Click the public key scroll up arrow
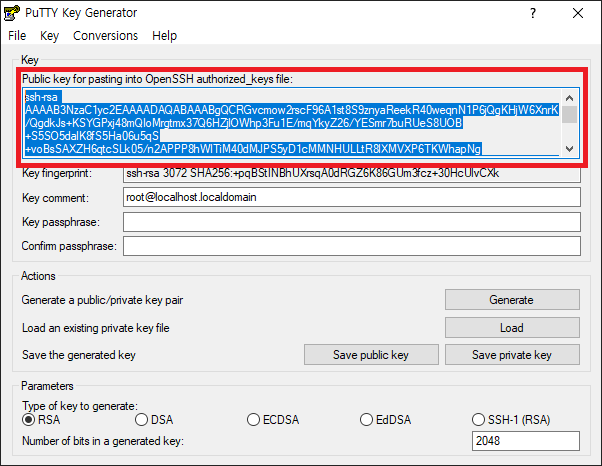This screenshot has width=602, height=466. tap(570, 98)
